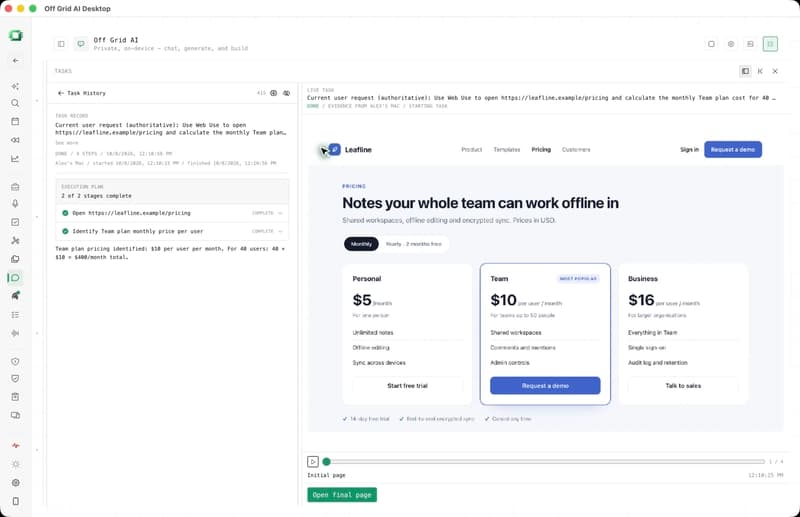Click the microphone icon in sidebar
The width and height of the screenshot is (800, 517).
click(15, 204)
